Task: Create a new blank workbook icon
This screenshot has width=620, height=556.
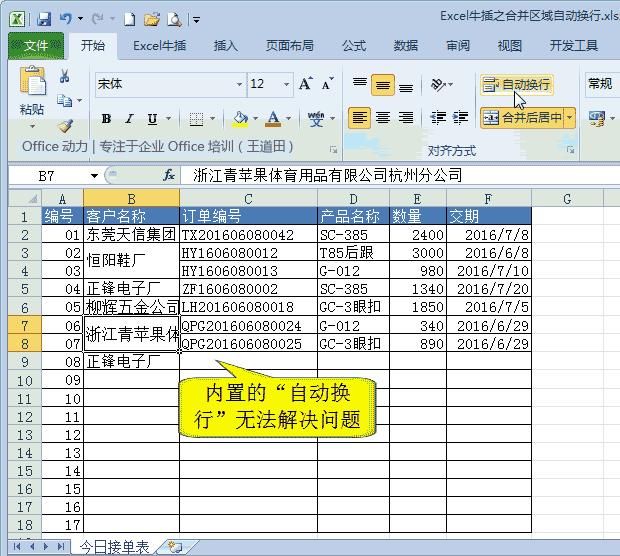Action: [x=130, y=19]
